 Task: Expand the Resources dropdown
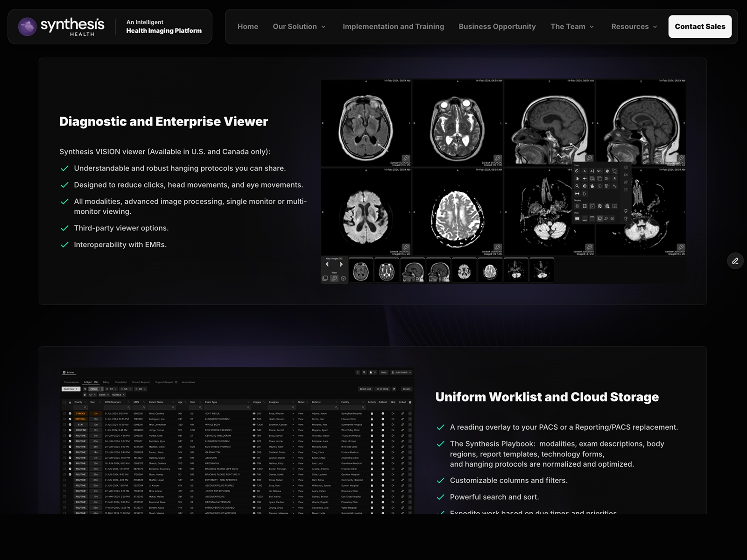point(634,27)
